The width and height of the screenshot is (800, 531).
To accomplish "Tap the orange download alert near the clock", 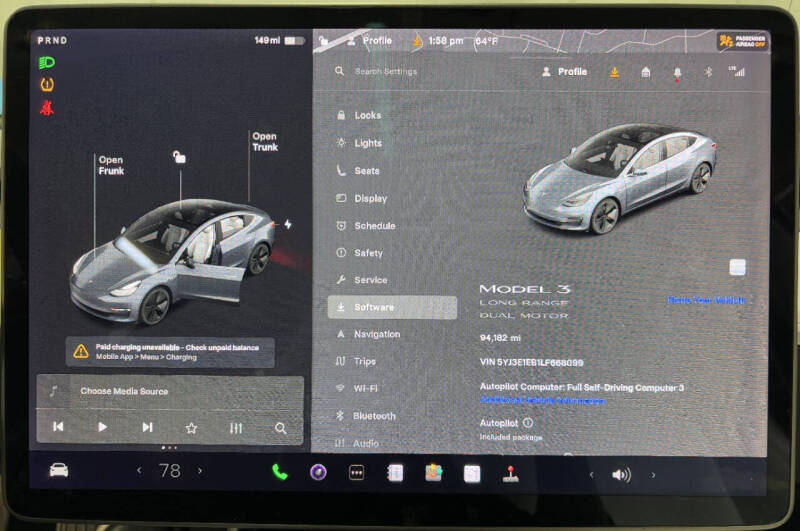I will click(417, 40).
